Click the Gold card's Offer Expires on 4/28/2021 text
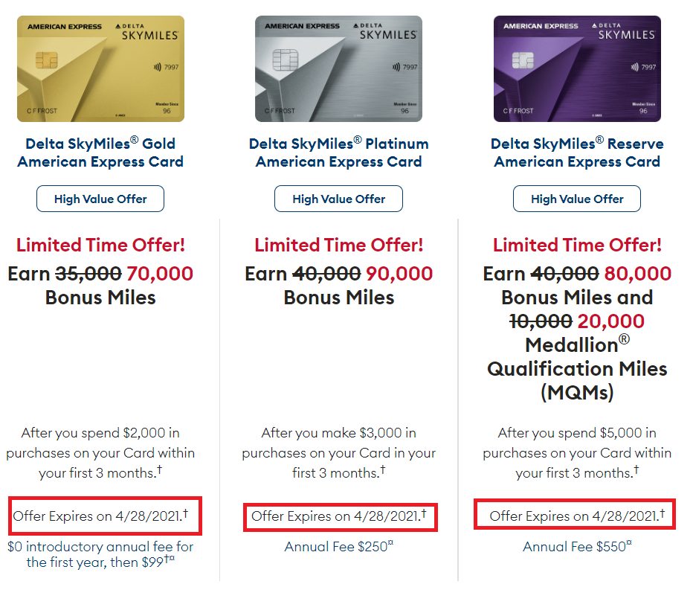693x616 pixels. pyautogui.click(x=100, y=516)
